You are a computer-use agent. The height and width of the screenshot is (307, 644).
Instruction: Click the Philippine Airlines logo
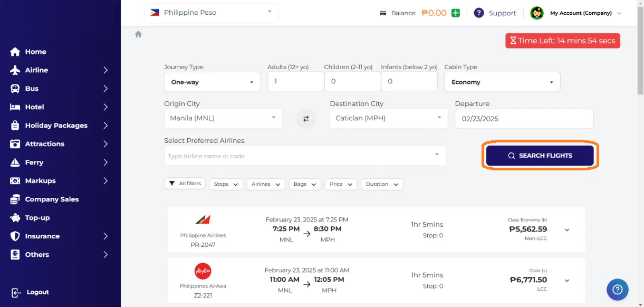tap(203, 220)
